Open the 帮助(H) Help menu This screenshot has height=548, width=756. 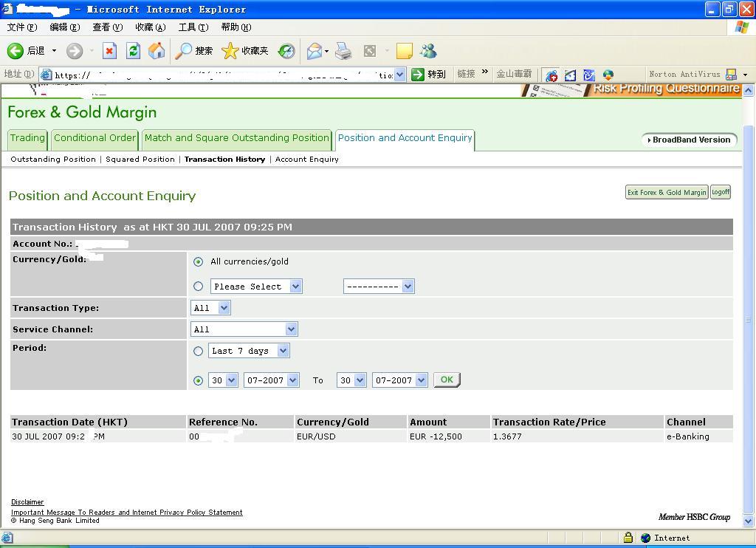pyautogui.click(x=236, y=27)
